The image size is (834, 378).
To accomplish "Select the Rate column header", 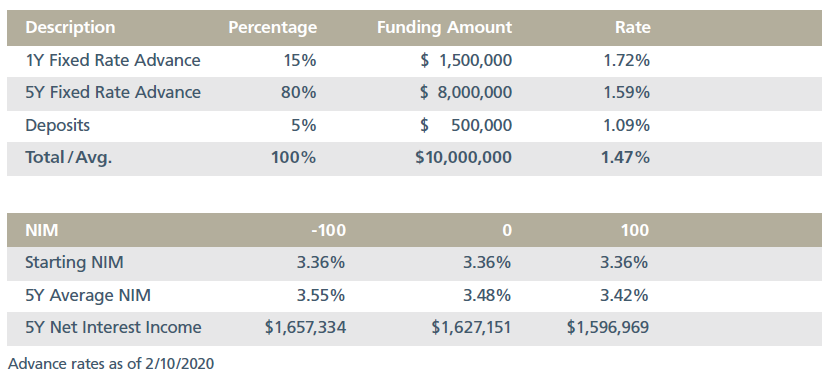I will (x=632, y=28).
